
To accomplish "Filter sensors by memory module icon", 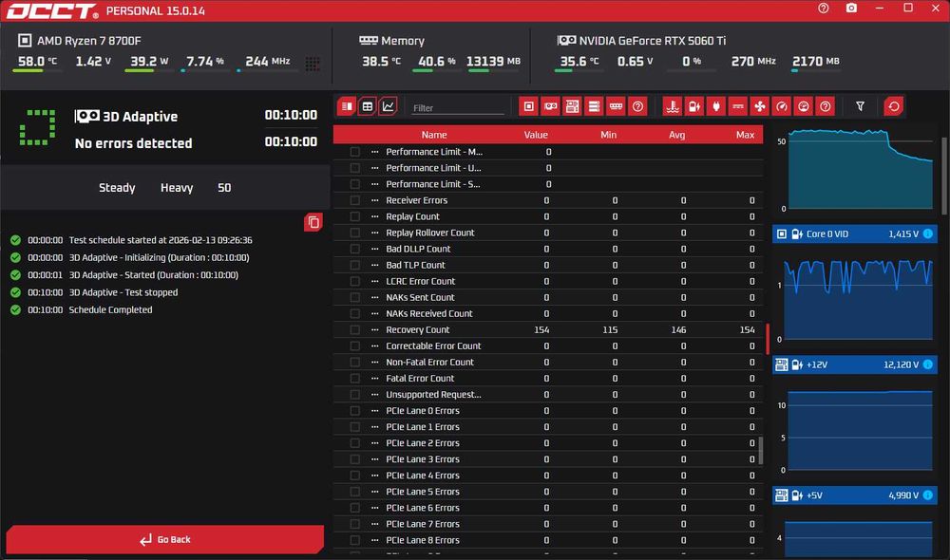I will point(616,106).
